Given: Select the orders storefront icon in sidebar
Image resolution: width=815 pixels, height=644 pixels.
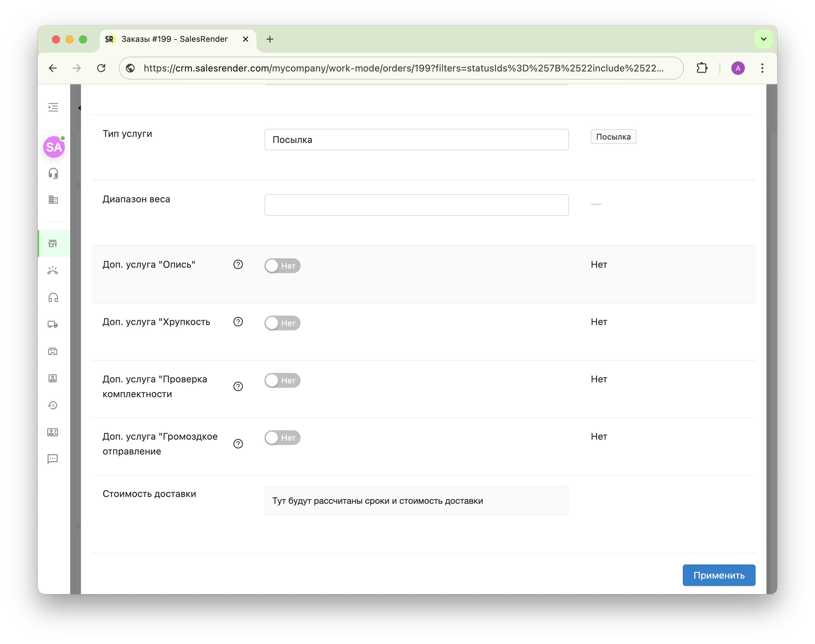Looking at the screenshot, I should click(53, 243).
